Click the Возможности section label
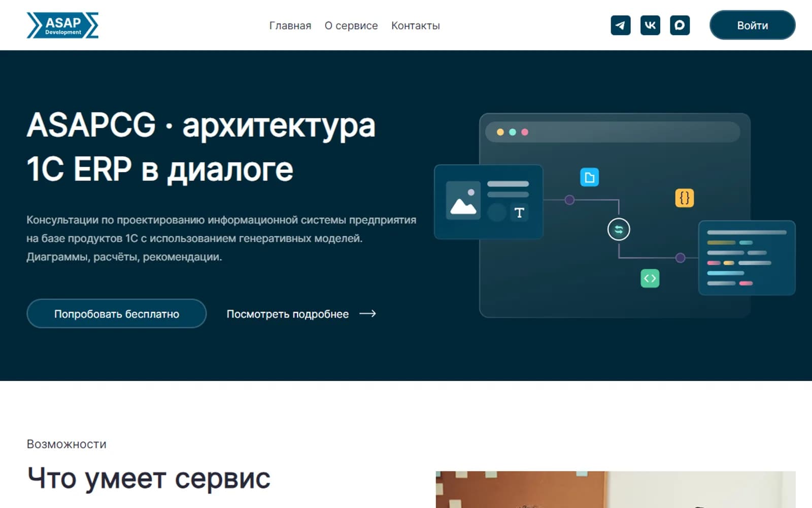Screen dimensions: 812x508 pyautogui.click(x=66, y=444)
